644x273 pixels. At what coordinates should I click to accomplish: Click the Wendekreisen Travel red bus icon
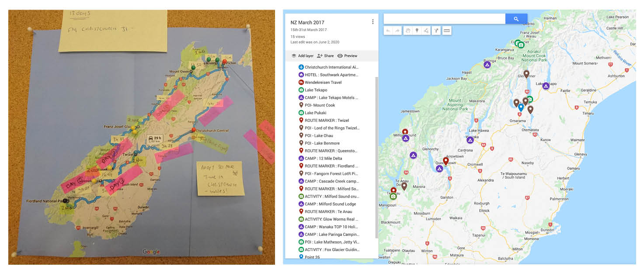point(301,82)
